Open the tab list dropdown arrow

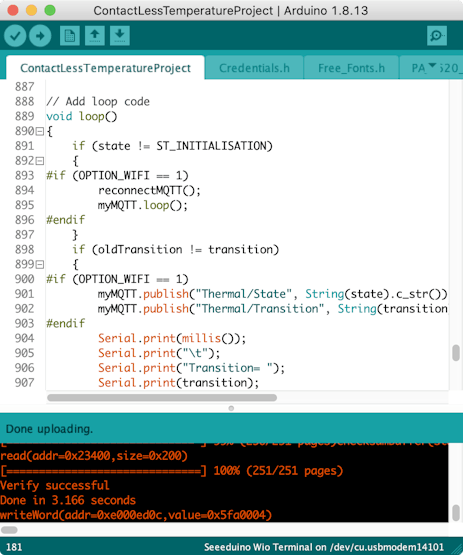coord(432,65)
